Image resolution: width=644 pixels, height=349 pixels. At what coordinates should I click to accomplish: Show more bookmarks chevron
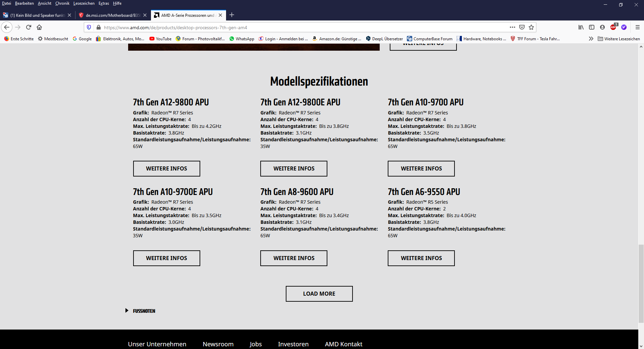pos(591,39)
